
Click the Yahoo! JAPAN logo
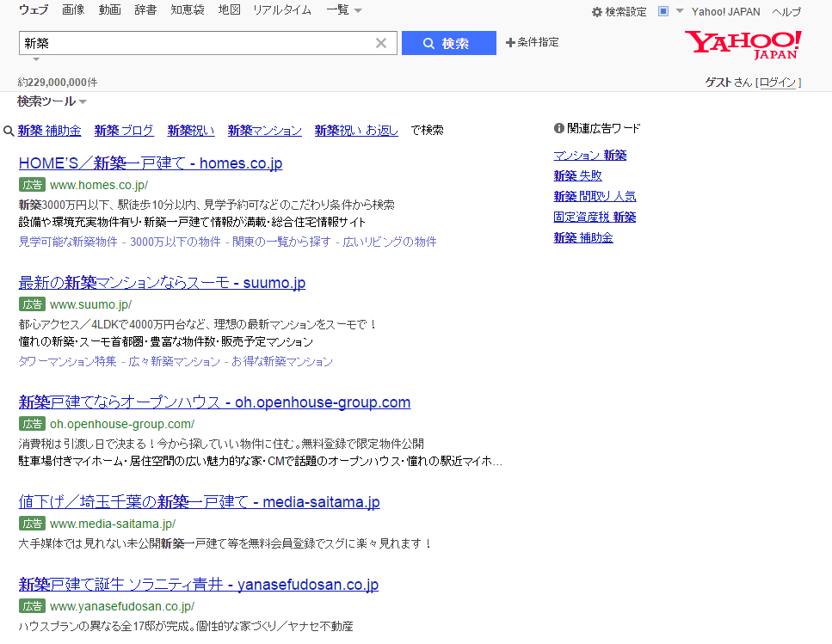click(x=743, y=45)
